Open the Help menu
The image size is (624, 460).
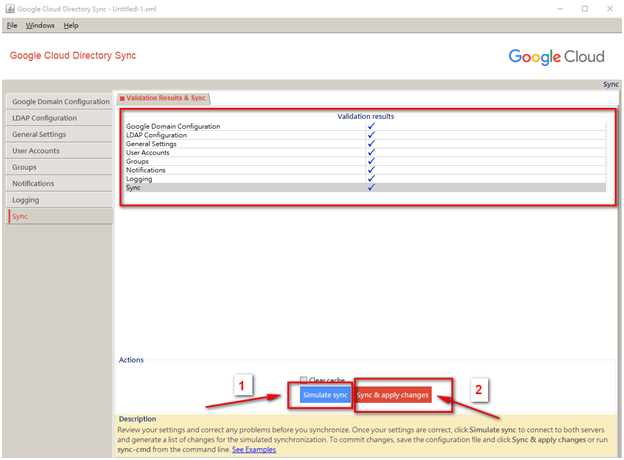pos(71,25)
